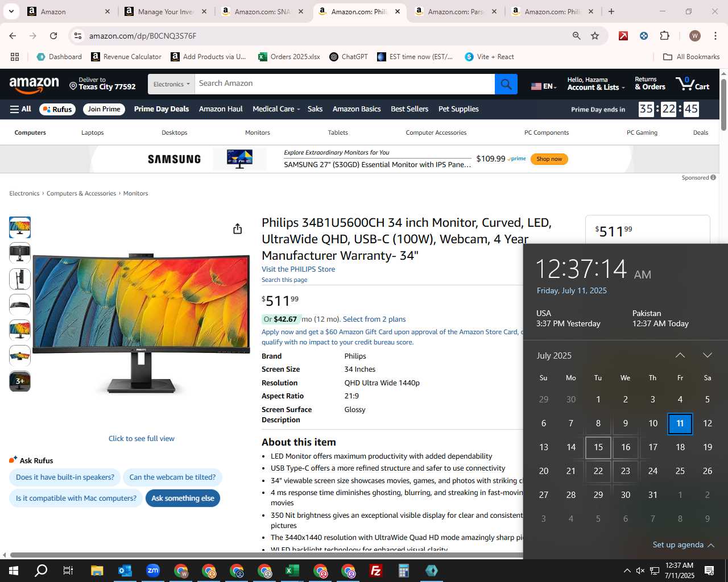This screenshot has width=728, height=582.
Task: Expand the Medical Care dropdown
Action: click(x=276, y=109)
